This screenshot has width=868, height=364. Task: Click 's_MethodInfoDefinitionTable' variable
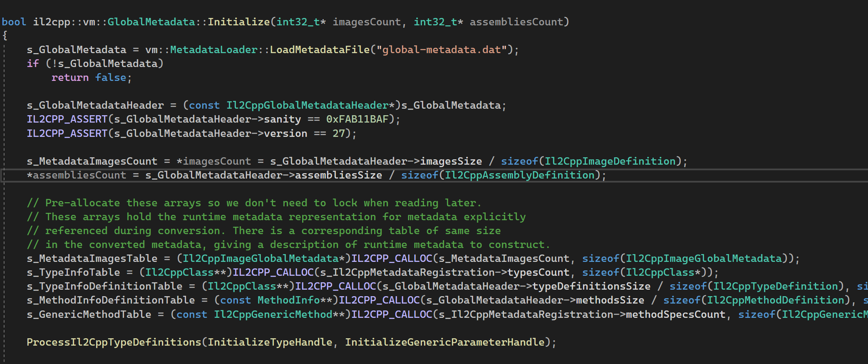click(111, 300)
